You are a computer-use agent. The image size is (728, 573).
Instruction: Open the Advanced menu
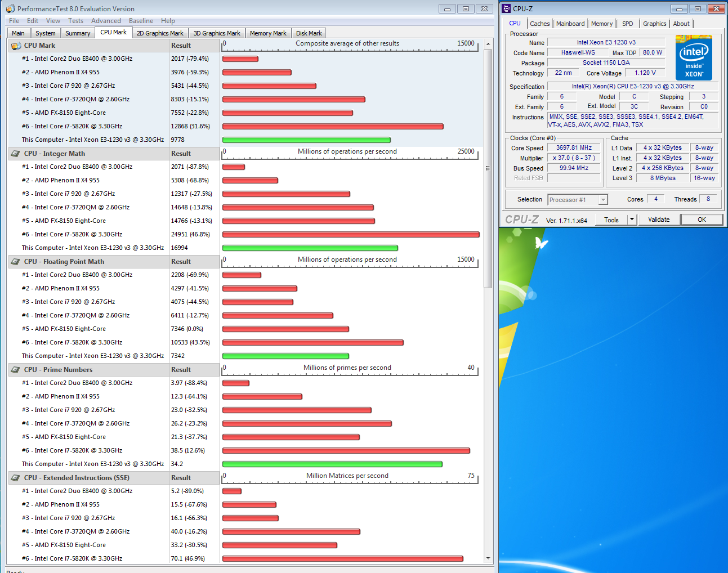coord(106,21)
